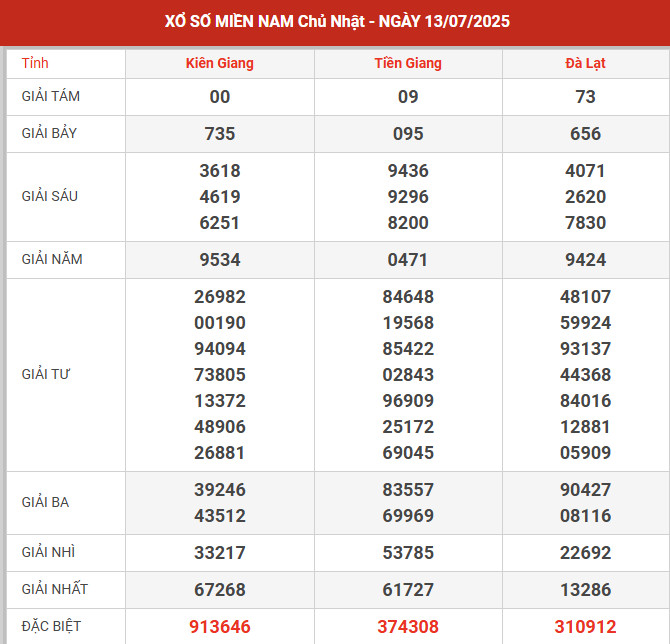Screen dimensions: 670x644
Task: Click the title XỔ SỐ MIỀN NAM Chủ Nhật
Action: point(265,21)
